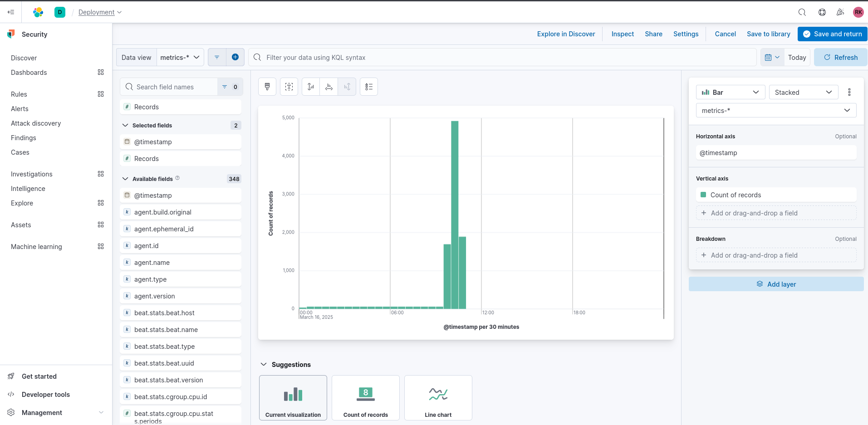Click the Save and return button
This screenshot has width=868, height=425.
pos(832,34)
